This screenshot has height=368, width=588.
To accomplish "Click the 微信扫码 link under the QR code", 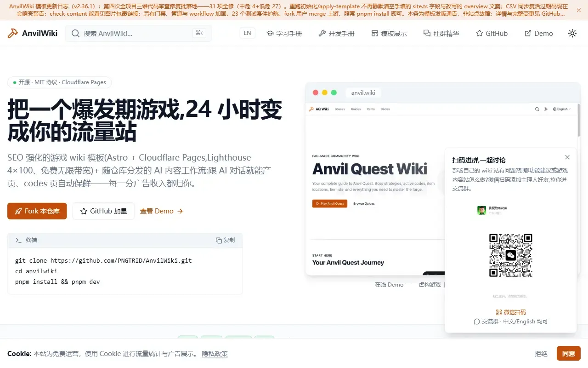I will [511, 312].
